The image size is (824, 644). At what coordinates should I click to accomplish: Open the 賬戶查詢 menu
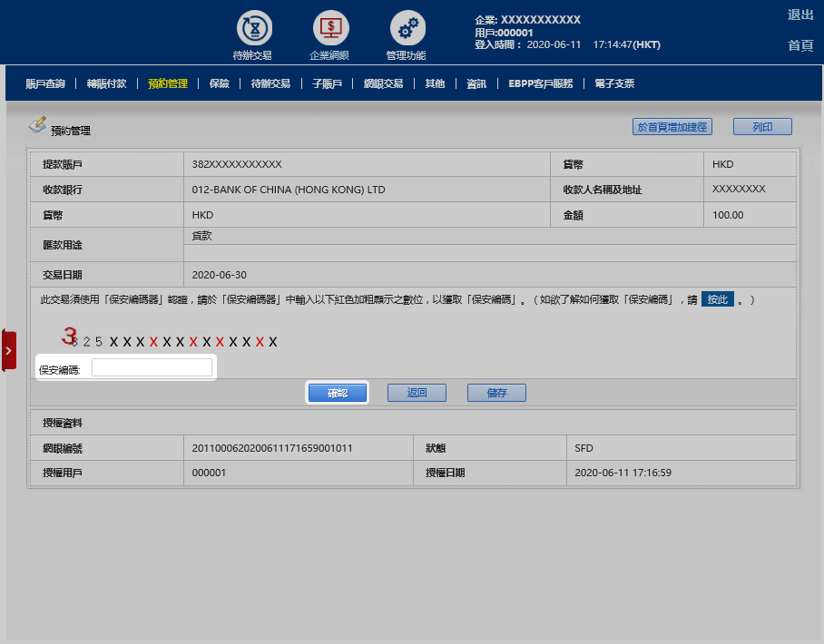[44, 83]
